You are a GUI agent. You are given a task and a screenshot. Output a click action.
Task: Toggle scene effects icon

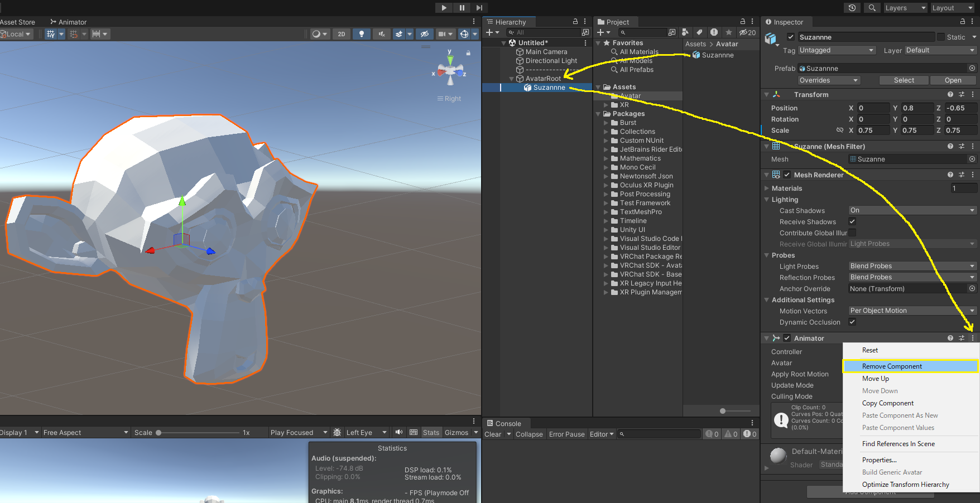pos(399,34)
